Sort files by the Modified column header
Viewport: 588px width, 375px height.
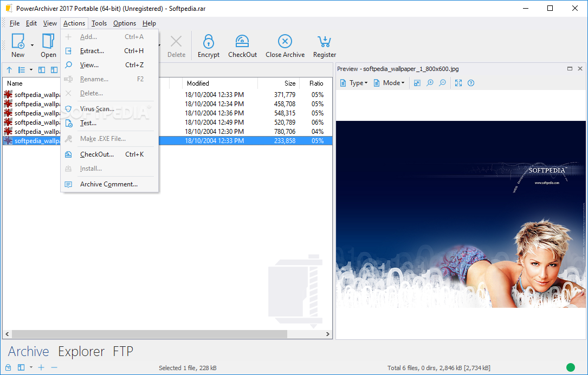pyautogui.click(x=220, y=83)
